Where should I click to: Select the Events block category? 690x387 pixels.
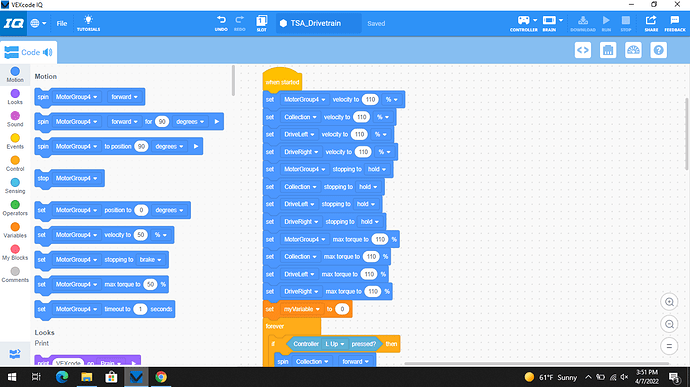15,141
